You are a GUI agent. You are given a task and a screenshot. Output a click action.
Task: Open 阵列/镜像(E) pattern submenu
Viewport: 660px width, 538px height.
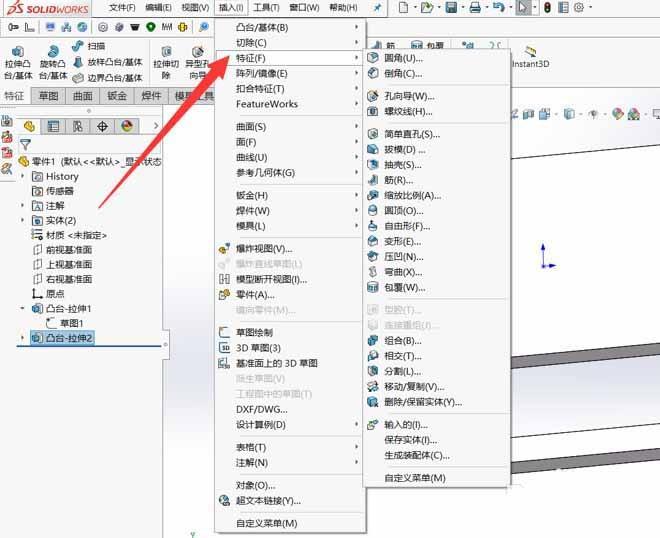point(290,74)
